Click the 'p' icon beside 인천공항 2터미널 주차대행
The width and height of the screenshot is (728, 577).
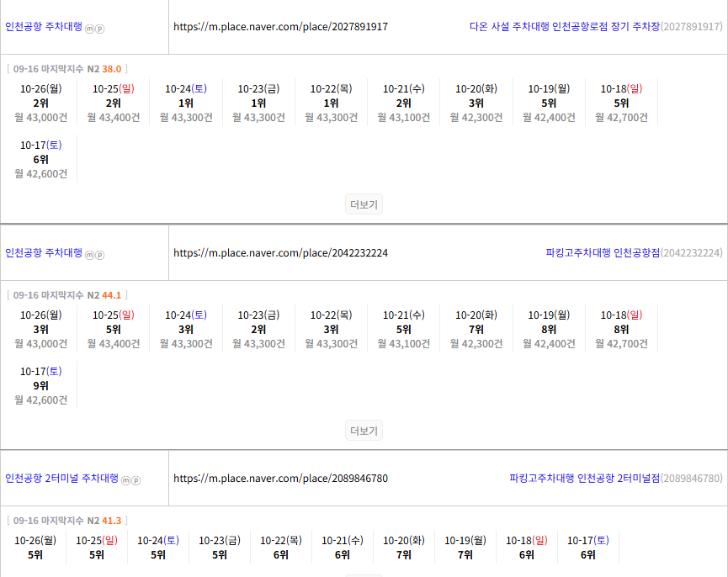point(136,480)
